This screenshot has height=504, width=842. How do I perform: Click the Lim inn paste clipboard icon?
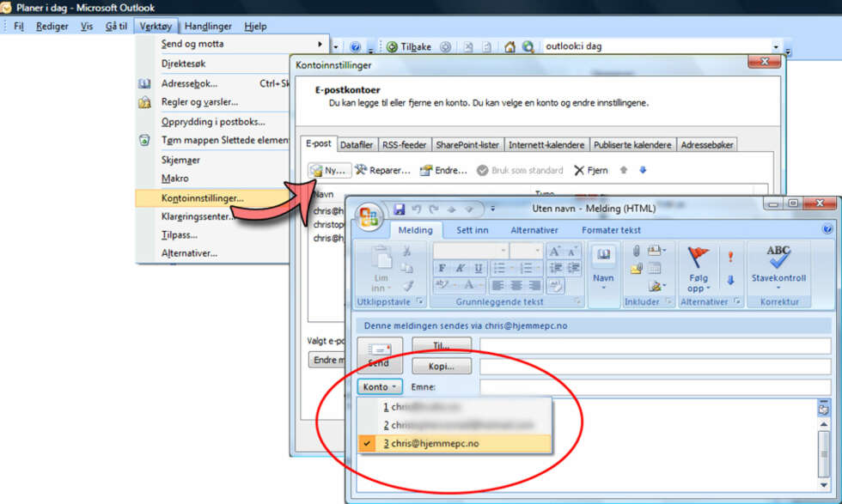pos(381,259)
